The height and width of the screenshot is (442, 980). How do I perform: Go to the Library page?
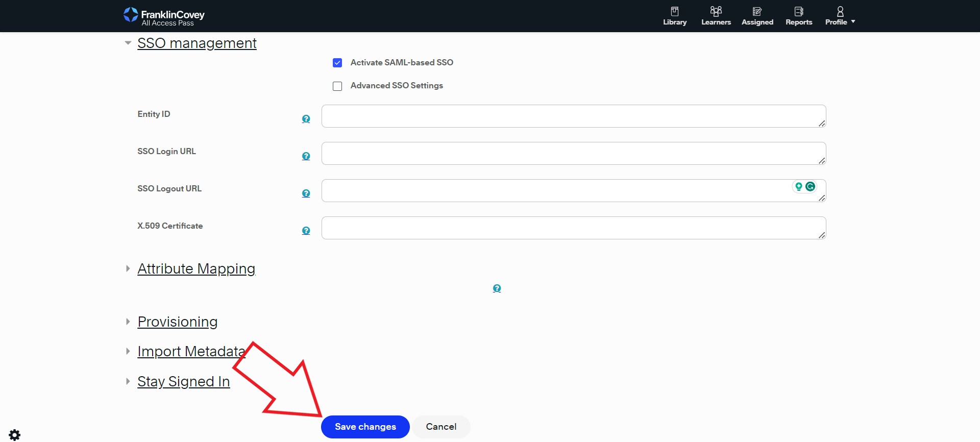tap(675, 16)
